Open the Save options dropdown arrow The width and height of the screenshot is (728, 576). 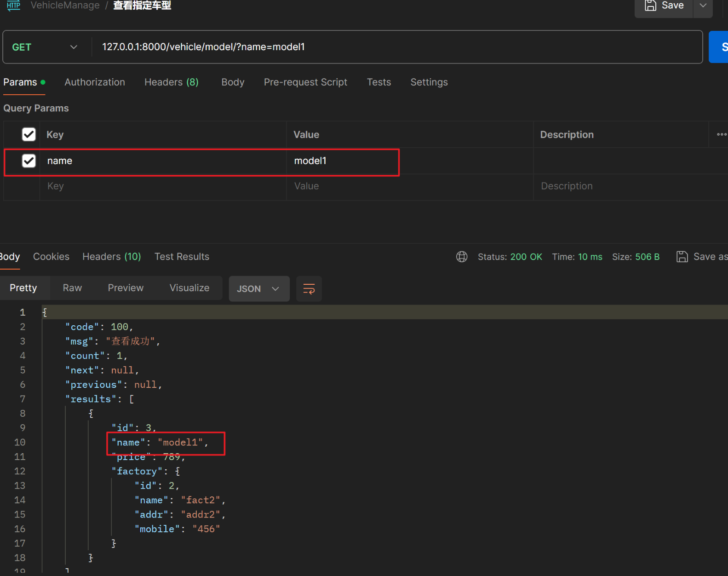pyautogui.click(x=703, y=6)
